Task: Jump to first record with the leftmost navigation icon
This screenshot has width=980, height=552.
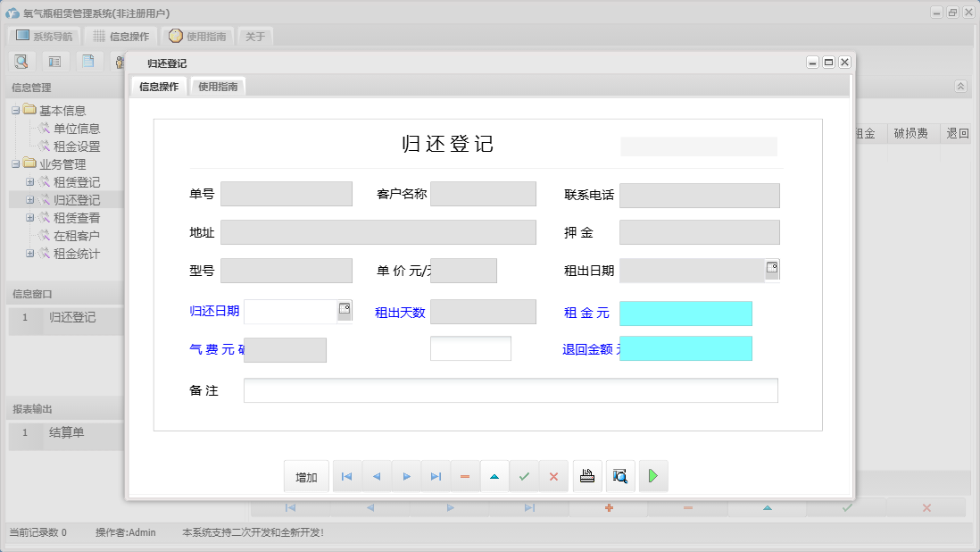Action: point(346,476)
